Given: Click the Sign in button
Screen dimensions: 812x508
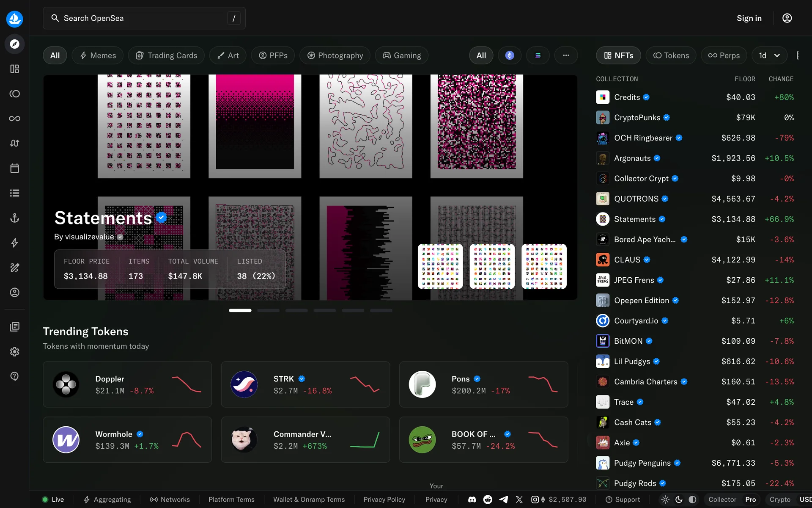Looking at the screenshot, I should (x=749, y=18).
